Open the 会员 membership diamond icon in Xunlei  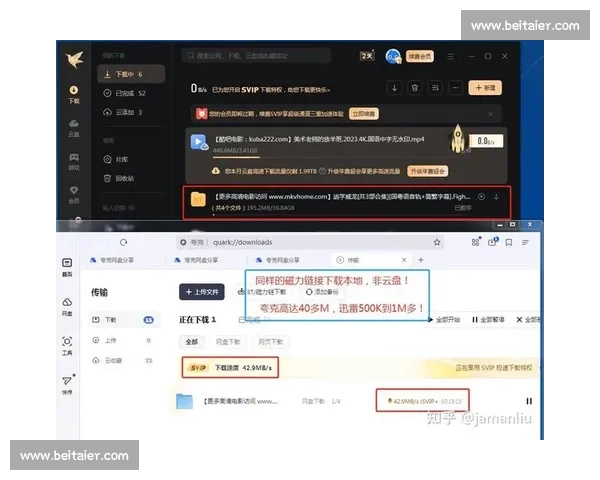(74, 194)
